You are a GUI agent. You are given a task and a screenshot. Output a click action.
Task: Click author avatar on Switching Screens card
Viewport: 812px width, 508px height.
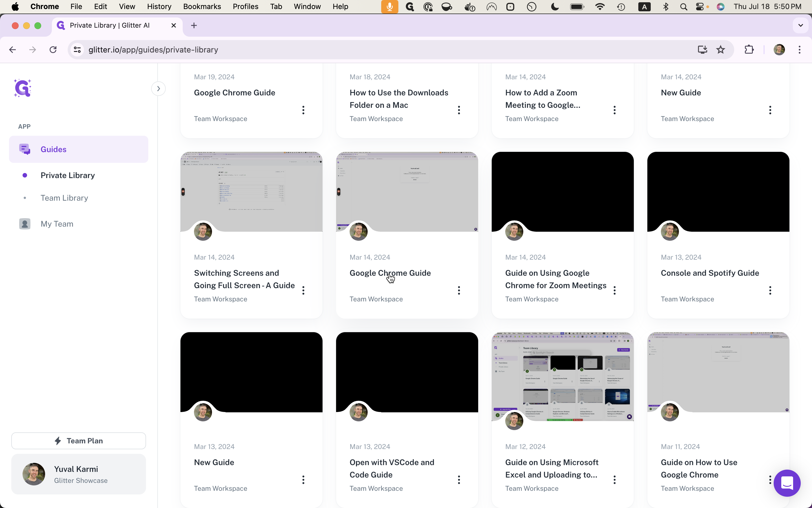[x=203, y=231]
